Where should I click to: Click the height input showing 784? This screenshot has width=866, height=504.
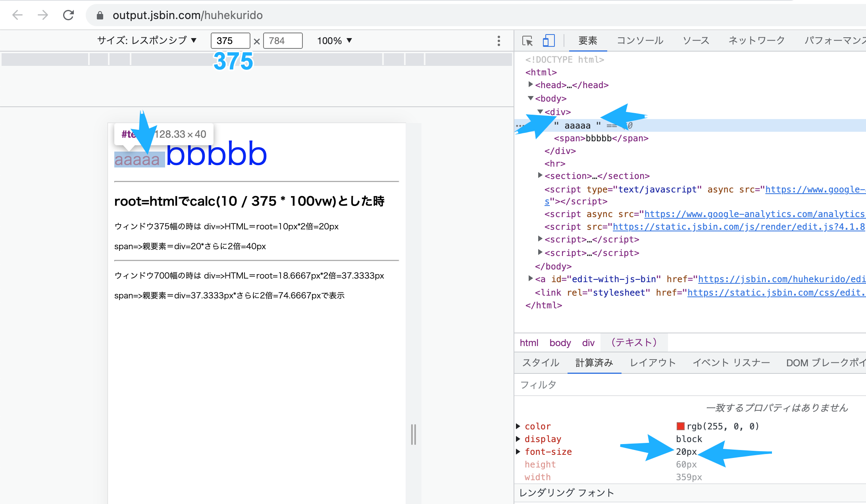pyautogui.click(x=283, y=40)
